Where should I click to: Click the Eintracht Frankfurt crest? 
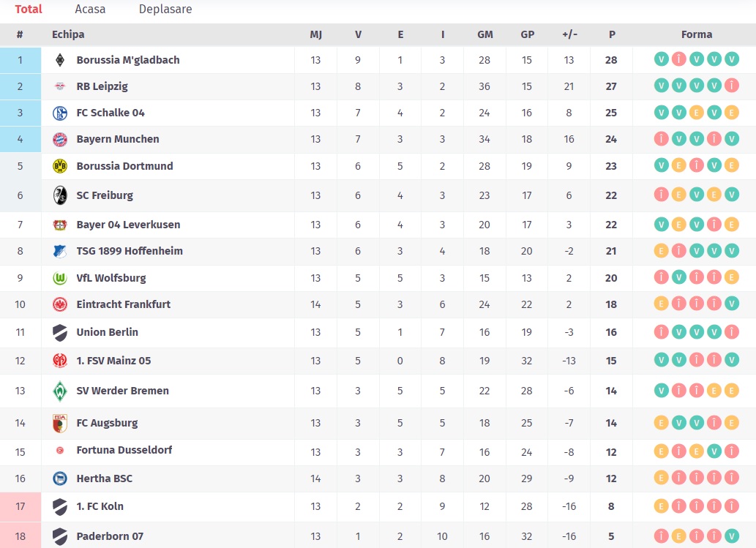tap(60, 304)
